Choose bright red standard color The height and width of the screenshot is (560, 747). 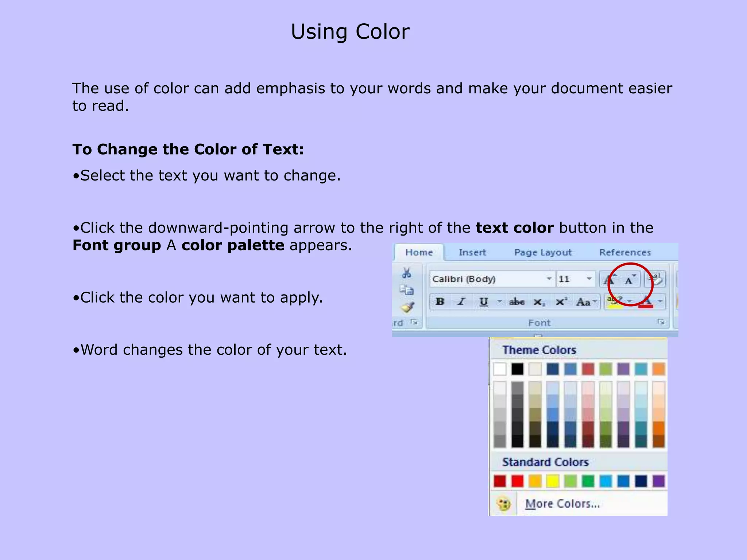pyautogui.click(x=518, y=481)
